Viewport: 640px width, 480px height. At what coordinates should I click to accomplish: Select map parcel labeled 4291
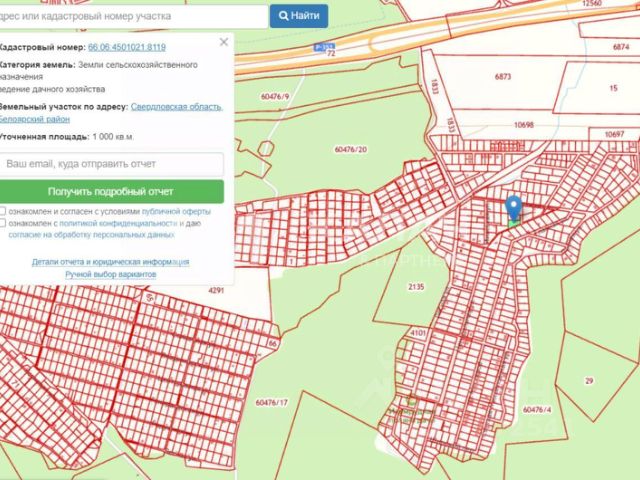coord(216,291)
